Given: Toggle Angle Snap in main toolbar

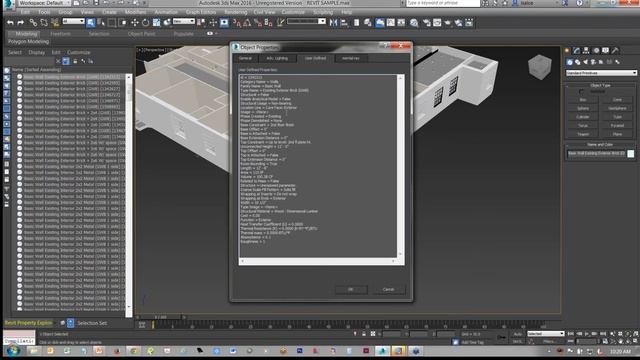Looking at the screenshot, I should point(247,23).
